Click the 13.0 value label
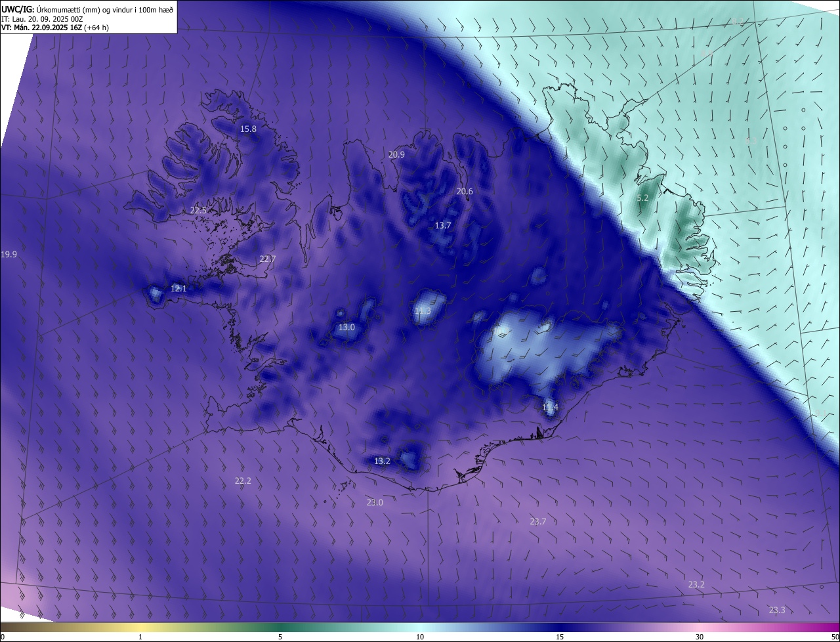This screenshot has height=642, width=840. coord(346,328)
